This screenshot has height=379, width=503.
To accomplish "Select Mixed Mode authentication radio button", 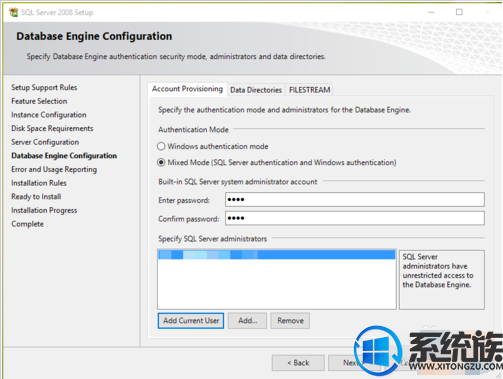I will tap(161, 162).
